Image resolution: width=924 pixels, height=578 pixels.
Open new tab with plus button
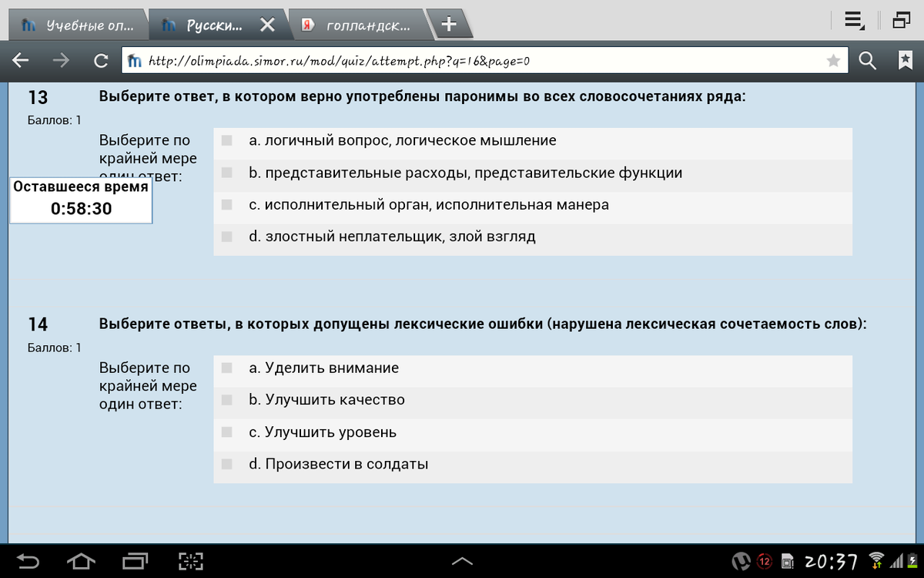pyautogui.click(x=449, y=25)
